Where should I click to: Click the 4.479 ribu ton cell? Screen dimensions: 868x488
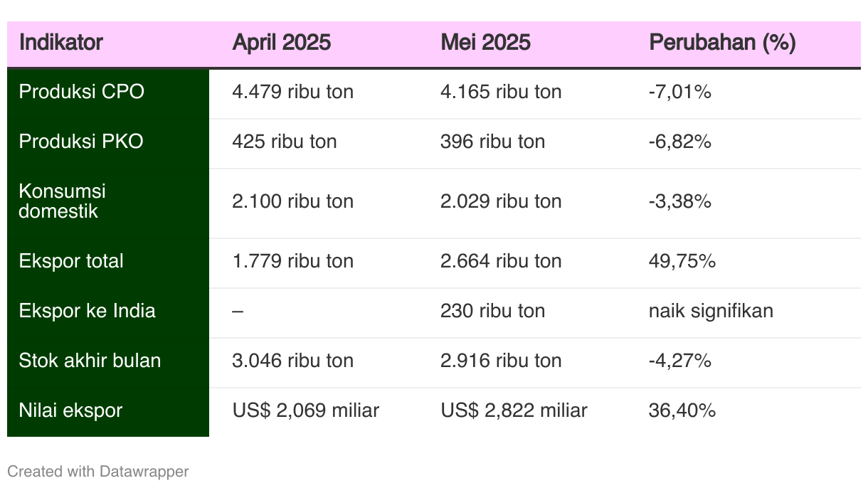coord(293,92)
